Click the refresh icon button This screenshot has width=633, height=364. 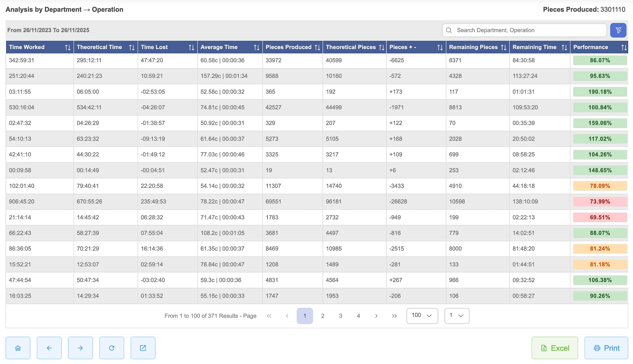[112, 348]
